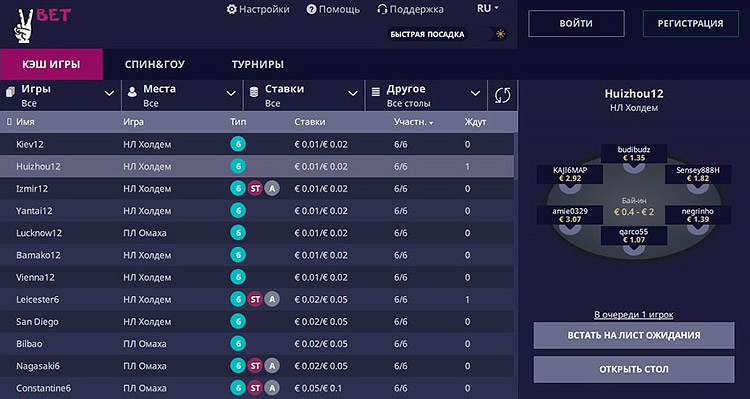
Task: Open Настройки via gear icon
Action: (232, 9)
